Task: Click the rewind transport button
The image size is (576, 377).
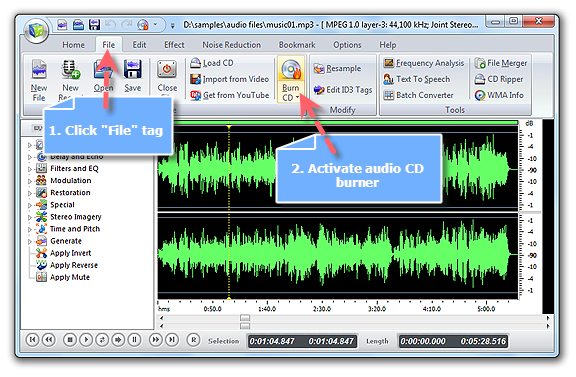Action: click(x=48, y=340)
